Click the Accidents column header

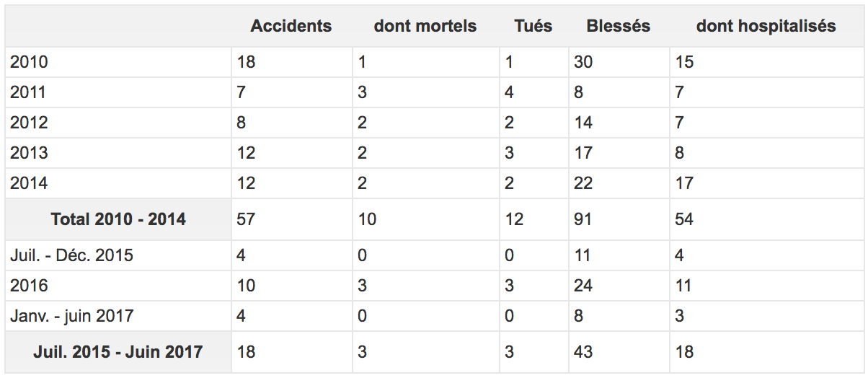click(291, 26)
